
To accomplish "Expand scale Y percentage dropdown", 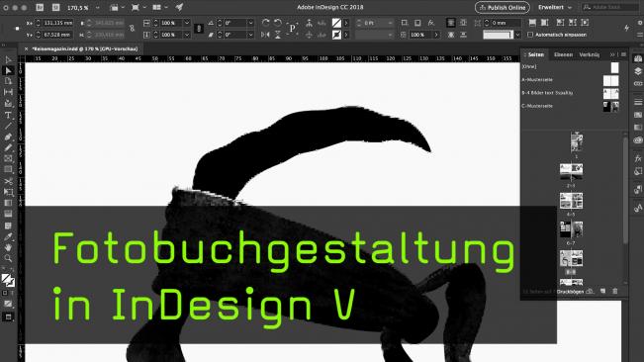I will coord(186,35).
